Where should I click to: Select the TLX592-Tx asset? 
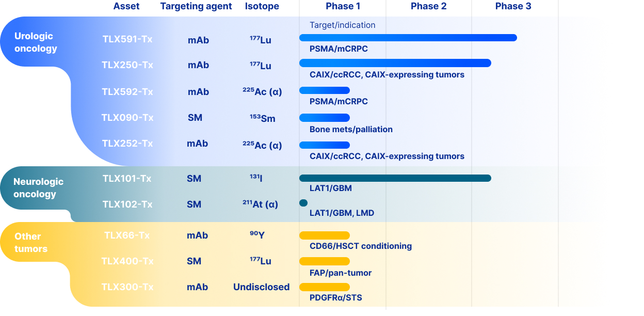(127, 92)
